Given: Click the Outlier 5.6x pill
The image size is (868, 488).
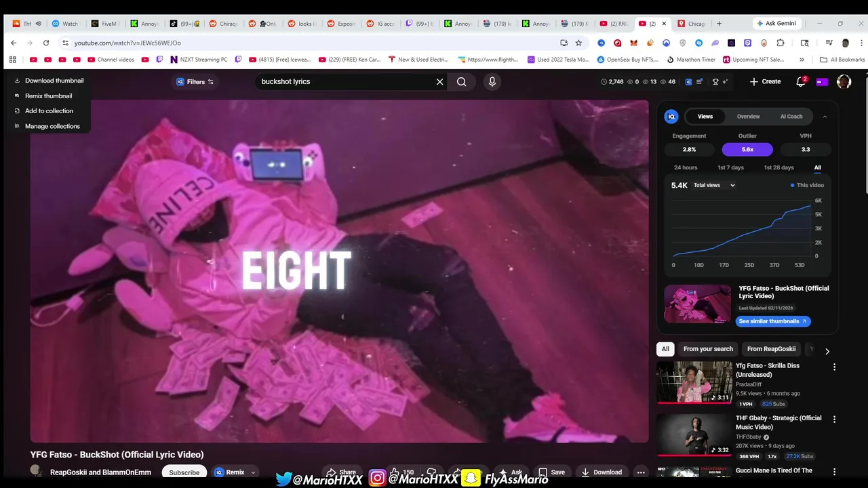Looking at the screenshot, I should [747, 149].
